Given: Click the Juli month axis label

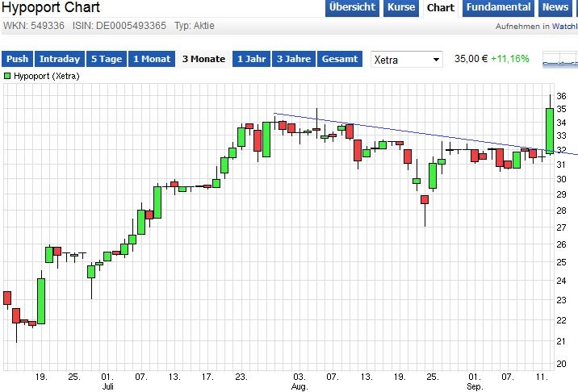Looking at the screenshot, I should point(107,386).
